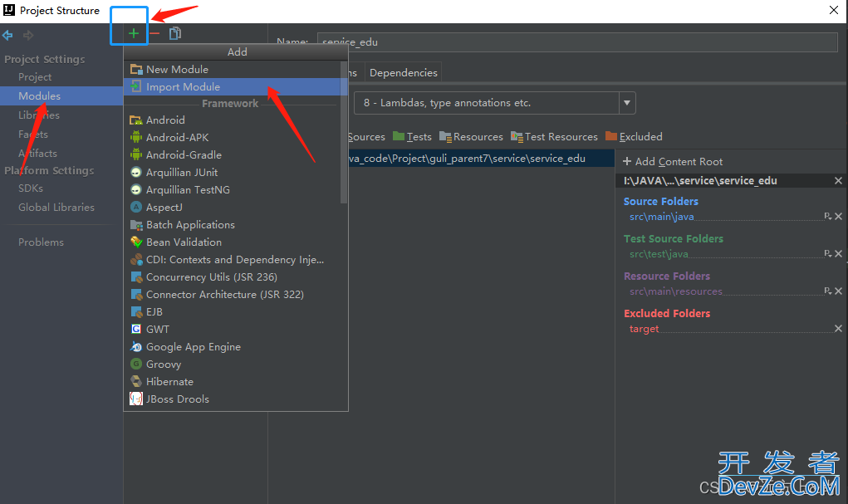Image resolution: width=848 pixels, height=504 pixels.
Task: Click the src\main\java source folder link
Action: pos(661,217)
